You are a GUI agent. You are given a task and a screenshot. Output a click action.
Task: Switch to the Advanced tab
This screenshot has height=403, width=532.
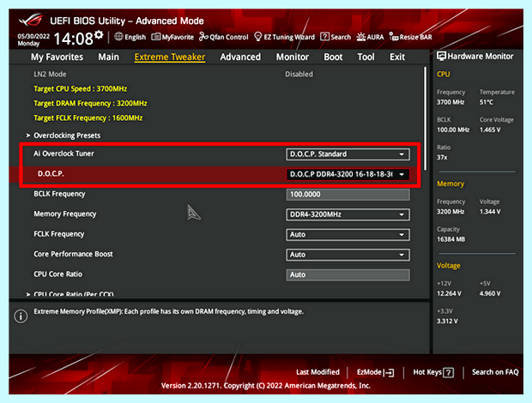240,57
